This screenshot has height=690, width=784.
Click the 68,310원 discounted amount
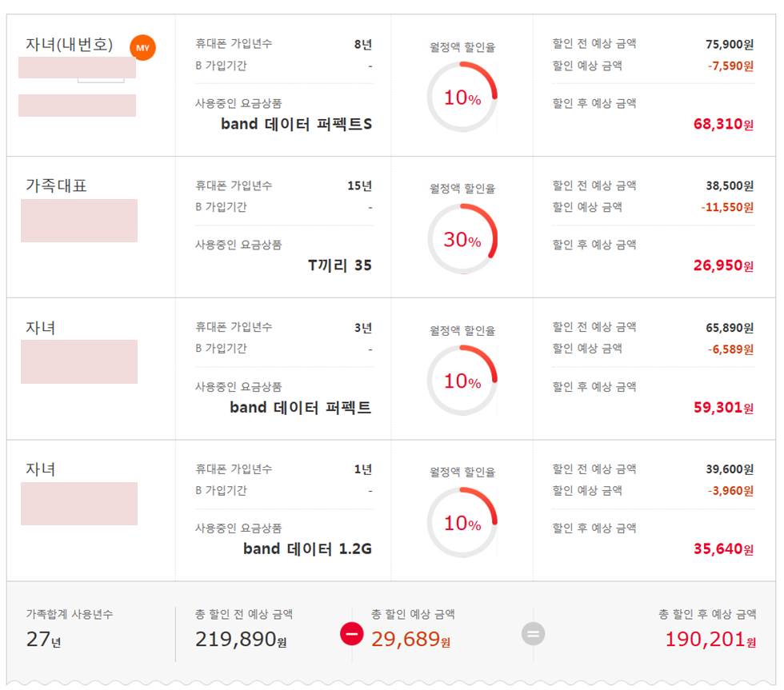[x=723, y=125]
